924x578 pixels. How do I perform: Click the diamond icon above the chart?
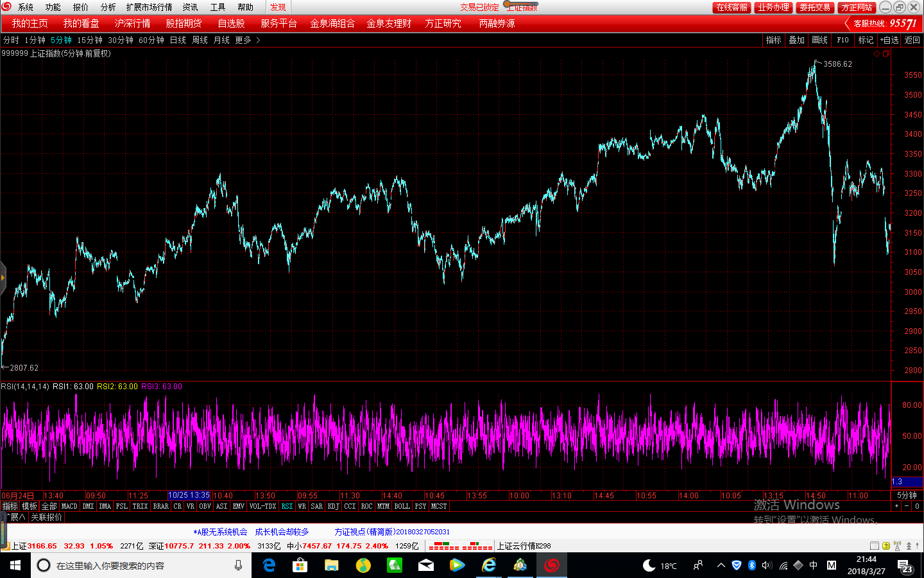877,54
